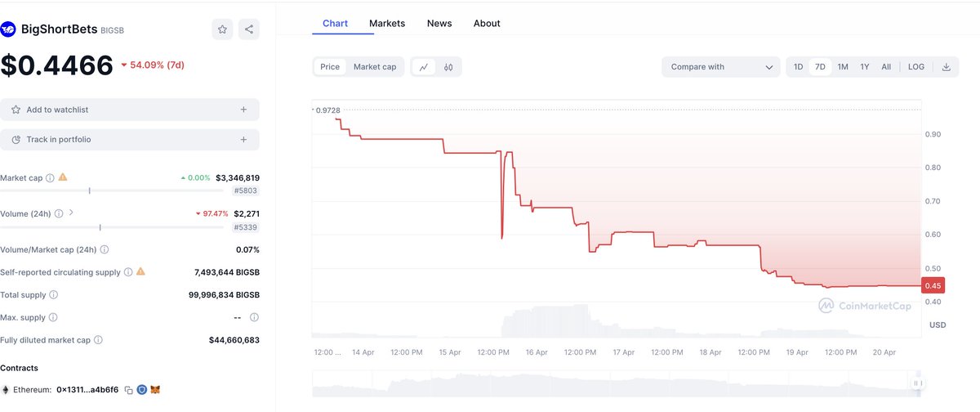Viewport: 980px width, 412px height.
Task: Open Self-reported circulating supply info icon
Action: (x=128, y=272)
